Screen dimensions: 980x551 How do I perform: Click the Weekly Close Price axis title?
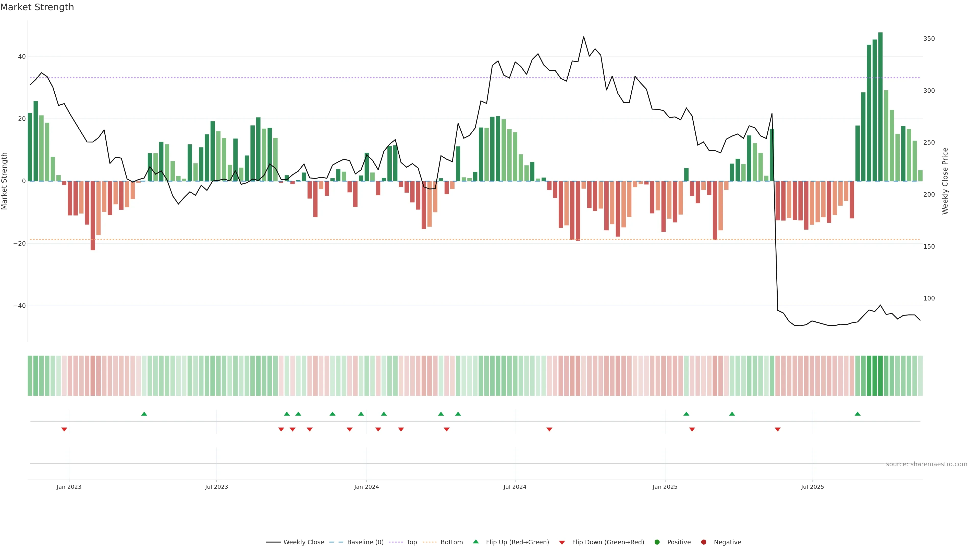(x=945, y=181)
